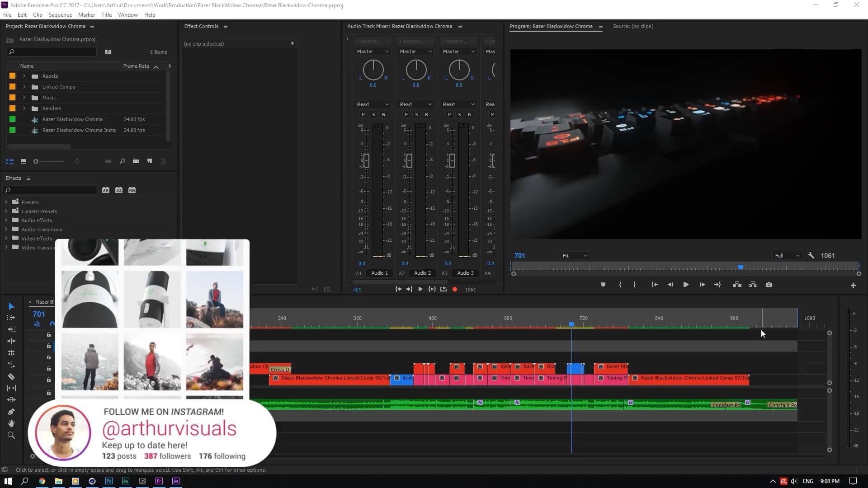Image resolution: width=868 pixels, height=488 pixels.
Task: Expand the Assets bin
Action: click(x=24, y=76)
